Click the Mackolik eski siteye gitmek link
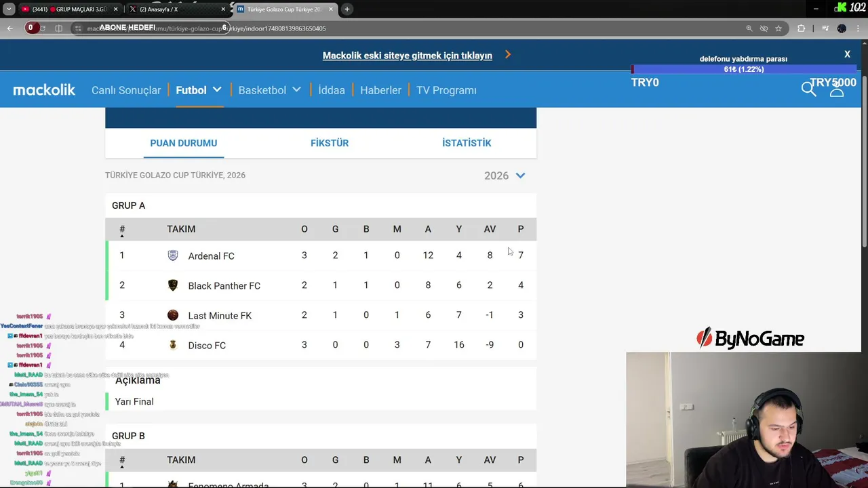Screen dimensions: 868x488 [x=408, y=56]
